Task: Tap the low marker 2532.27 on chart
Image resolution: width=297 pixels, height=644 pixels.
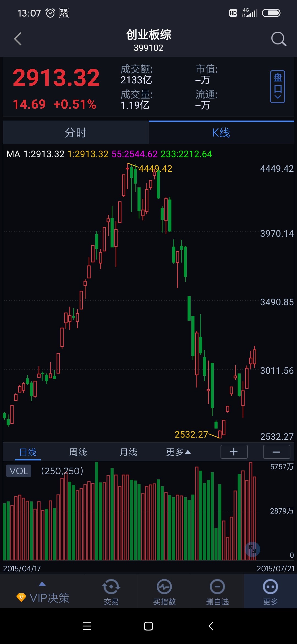Action: (191, 434)
